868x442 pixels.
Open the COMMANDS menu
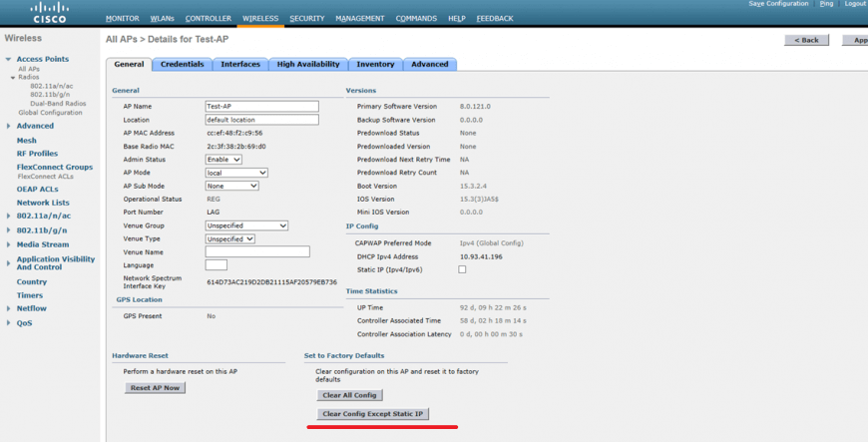pos(416,18)
